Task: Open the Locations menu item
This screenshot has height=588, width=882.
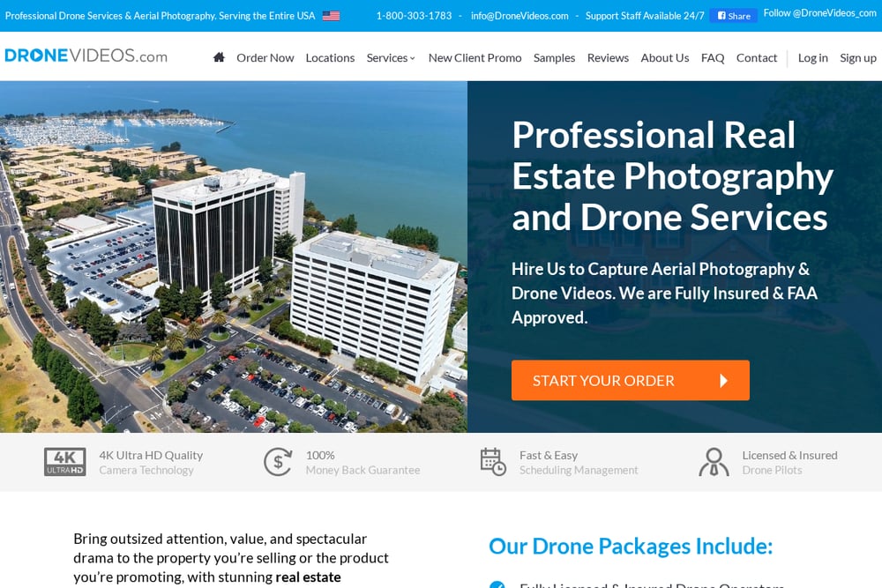Action: coord(330,58)
